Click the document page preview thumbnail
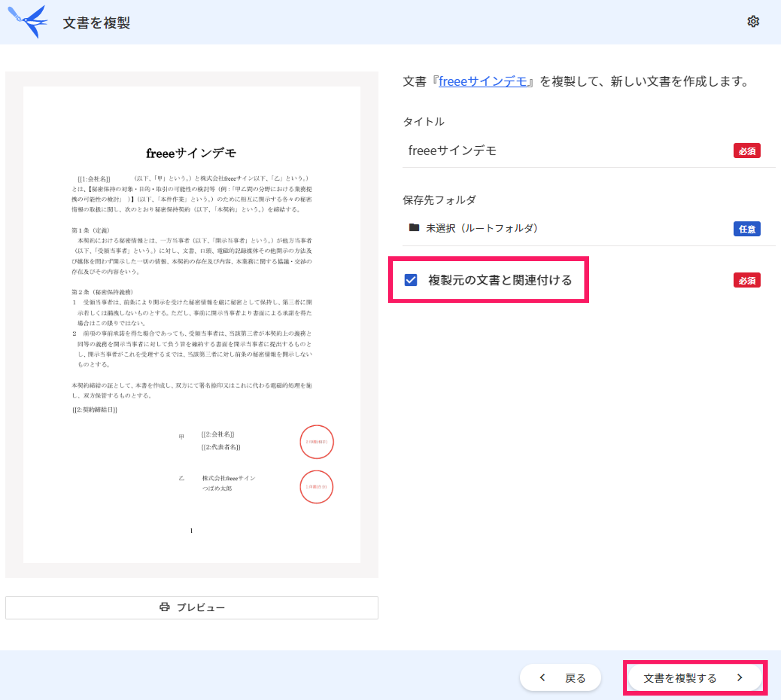Image resolution: width=781 pixels, height=700 pixels. pyautogui.click(x=192, y=325)
